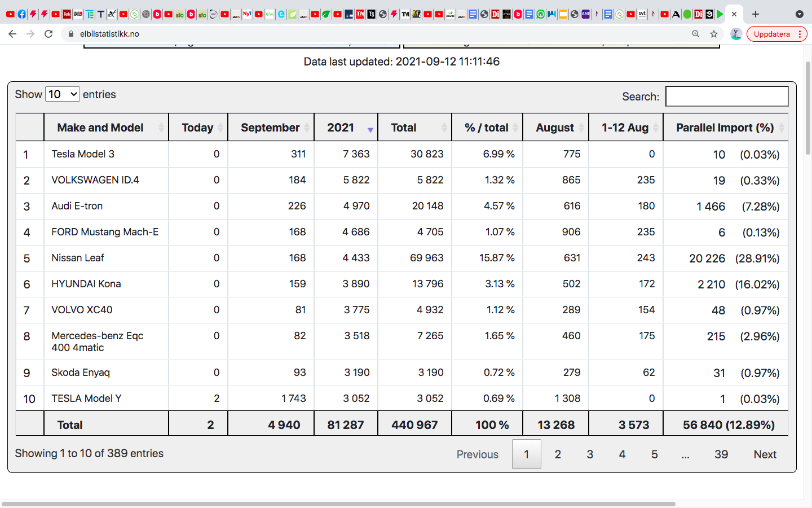This screenshot has height=508, width=812.
Task: Switch to the svt tab
Action: 642,14
